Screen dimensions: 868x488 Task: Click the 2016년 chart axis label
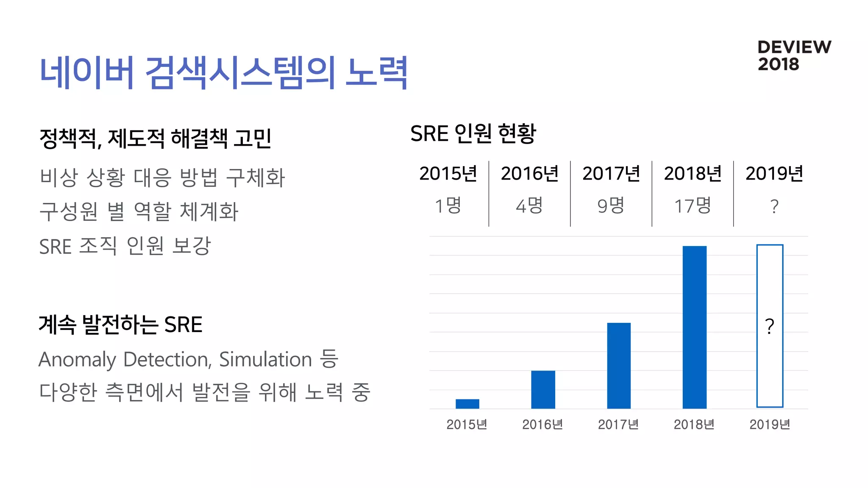tap(542, 424)
